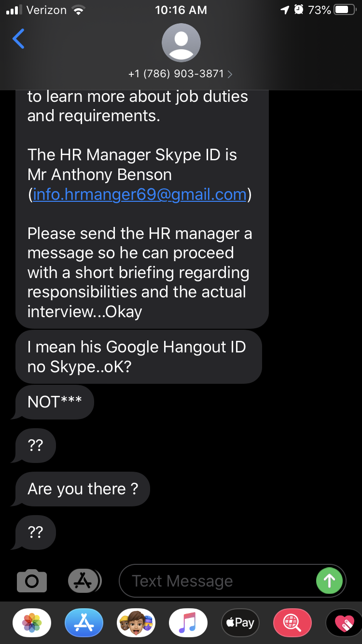Open App Store icon in app strip
Screen dimensions: 362x644
point(84,623)
